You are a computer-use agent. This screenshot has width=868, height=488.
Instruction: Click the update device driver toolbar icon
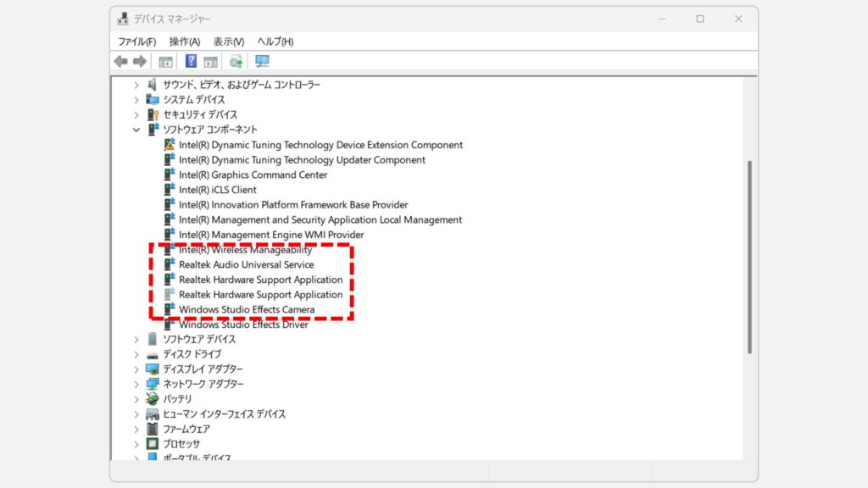click(x=236, y=61)
